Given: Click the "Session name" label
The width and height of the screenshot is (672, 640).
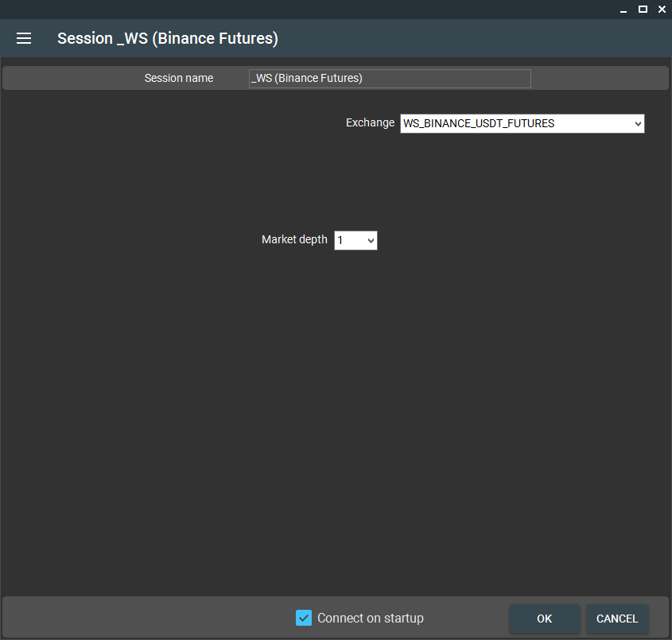Looking at the screenshot, I should tap(179, 79).
